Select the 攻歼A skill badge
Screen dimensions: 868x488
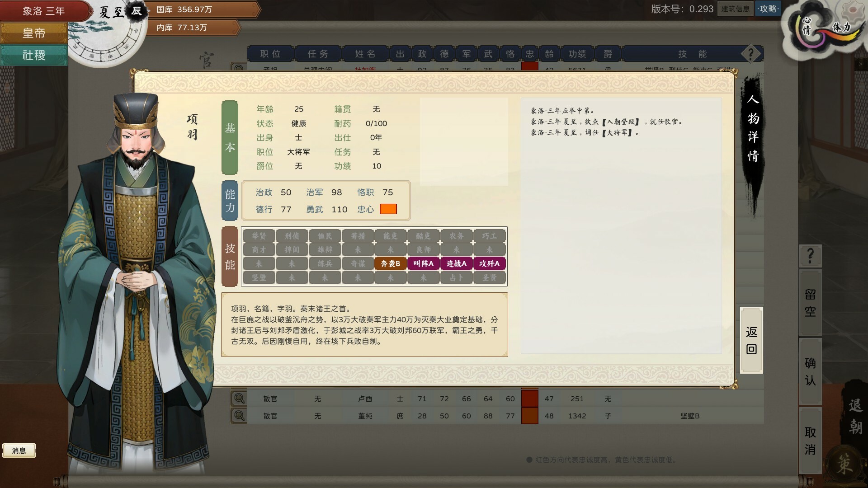tap(489, 263)
